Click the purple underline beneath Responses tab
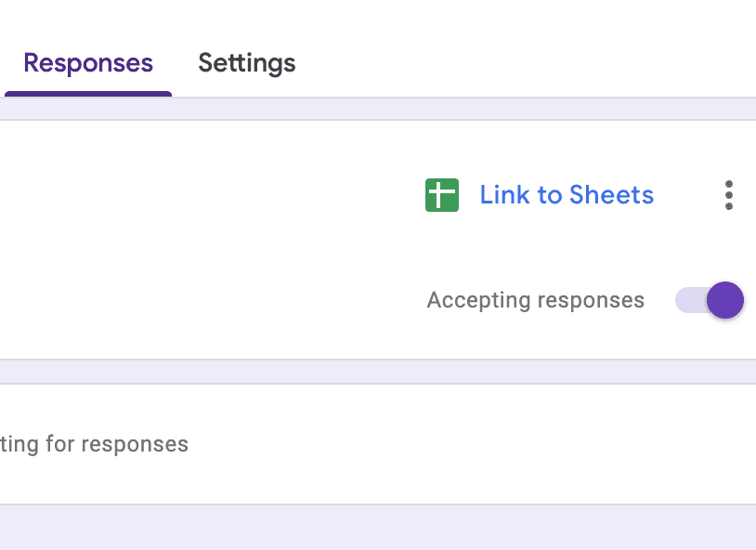756x550 pixels. 88,93
